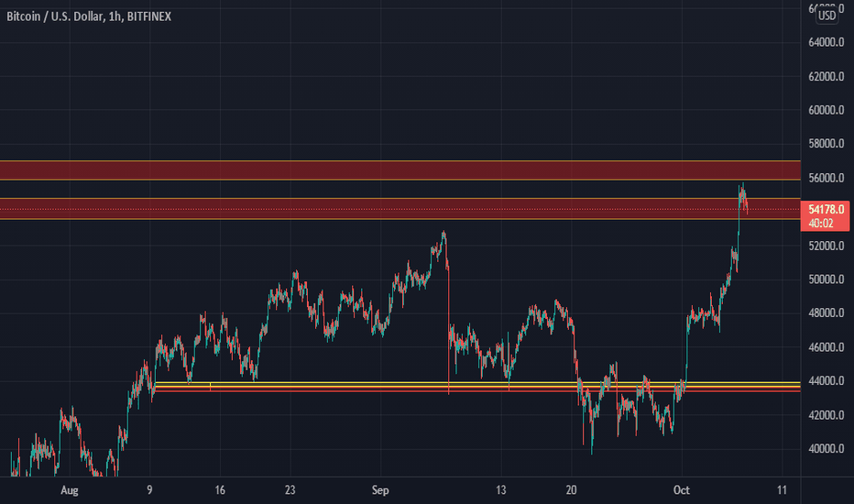The image size is (854, 504).
Task: Click the 11 date label on time axis
Action: (x=782, y=490)
